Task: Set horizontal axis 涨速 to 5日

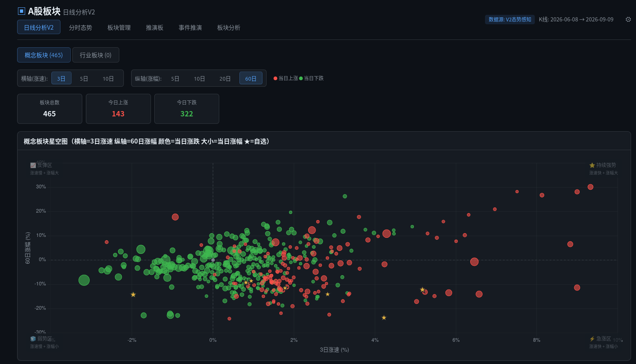Action: [84, 78]
